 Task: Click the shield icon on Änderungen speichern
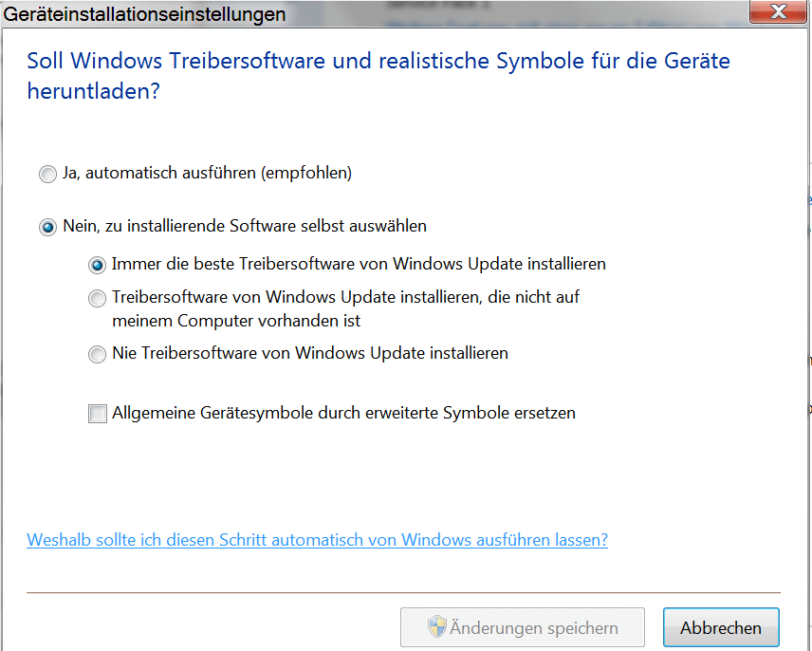click(x=437, y=627)
